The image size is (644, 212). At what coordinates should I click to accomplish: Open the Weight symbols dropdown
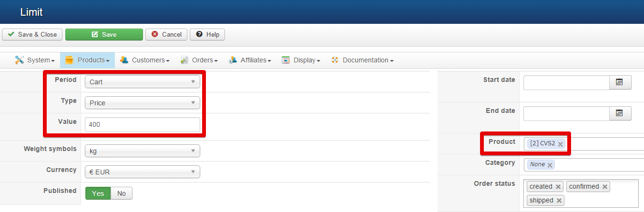(x=143, y=151)
